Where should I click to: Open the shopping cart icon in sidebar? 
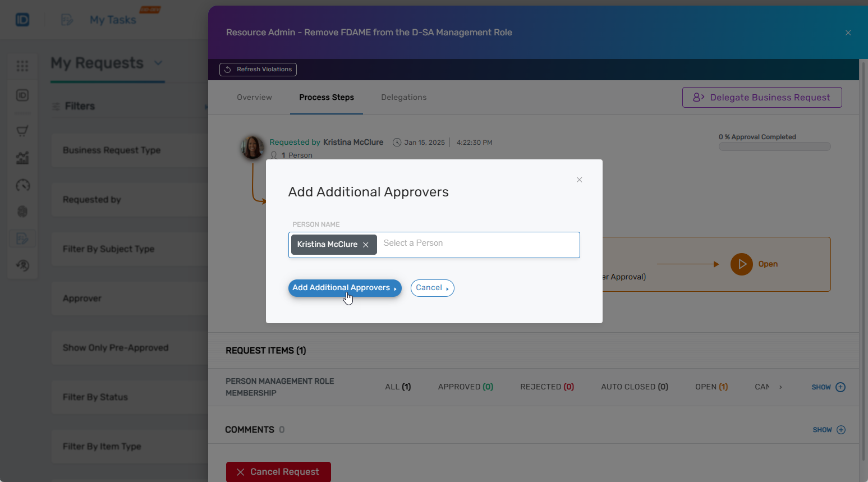click(22, 131)
